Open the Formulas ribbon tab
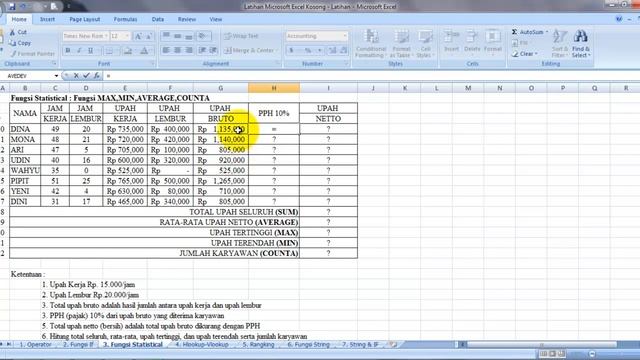The width and height of the screenshot is (640, 360). pos(125,19)
